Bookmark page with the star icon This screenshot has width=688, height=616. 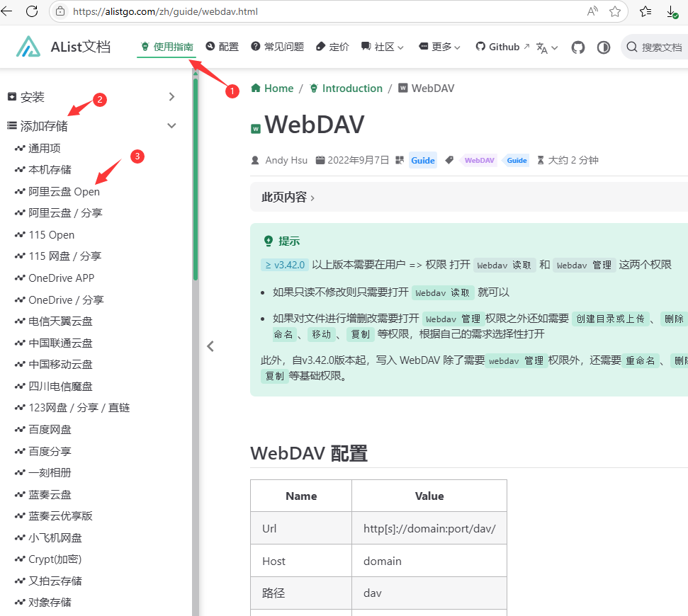(x=615, y=11)
